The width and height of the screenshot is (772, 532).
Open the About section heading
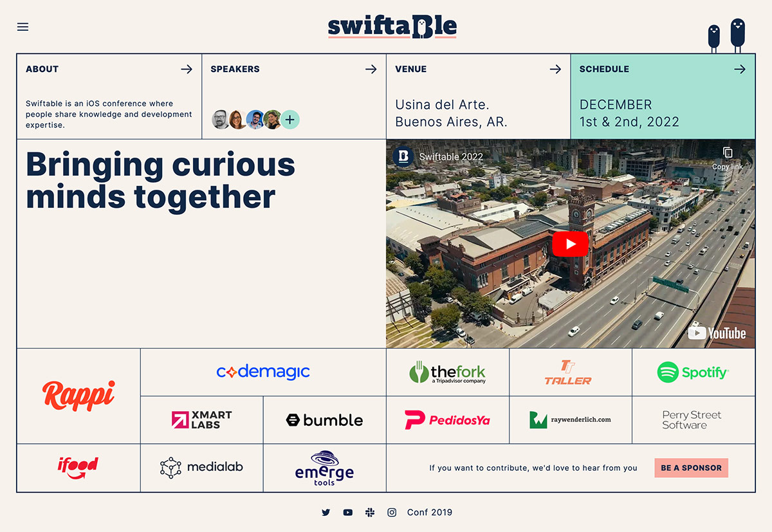(42, 69)
